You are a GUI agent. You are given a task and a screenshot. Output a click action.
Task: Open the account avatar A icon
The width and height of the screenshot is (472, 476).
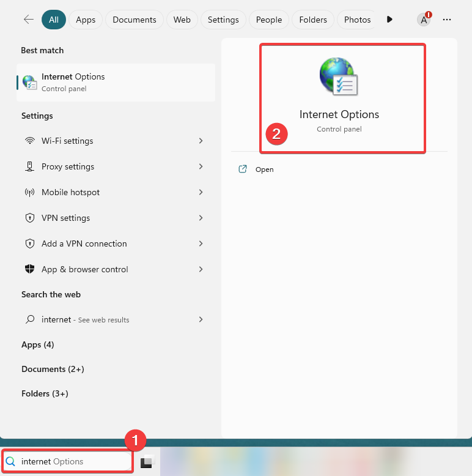(424, 20)
